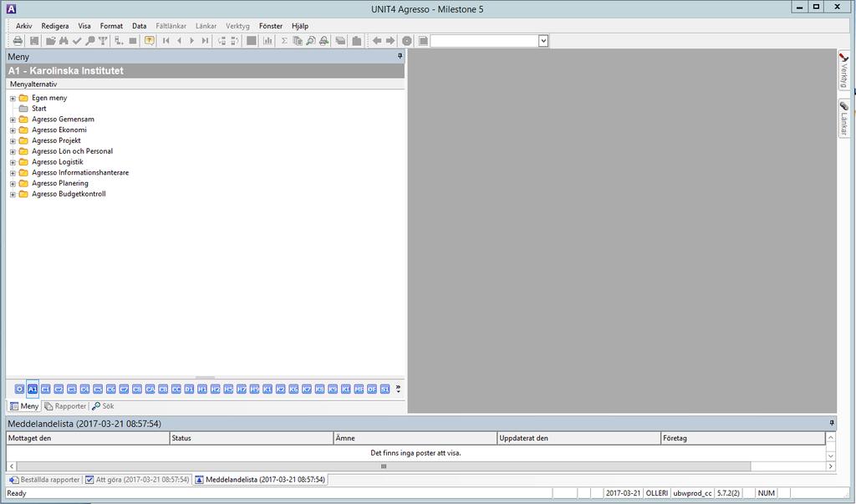The height and width of the screenshot is (504, 856).
Task: Open the Fönster menu
Action: tap(271, 26)
